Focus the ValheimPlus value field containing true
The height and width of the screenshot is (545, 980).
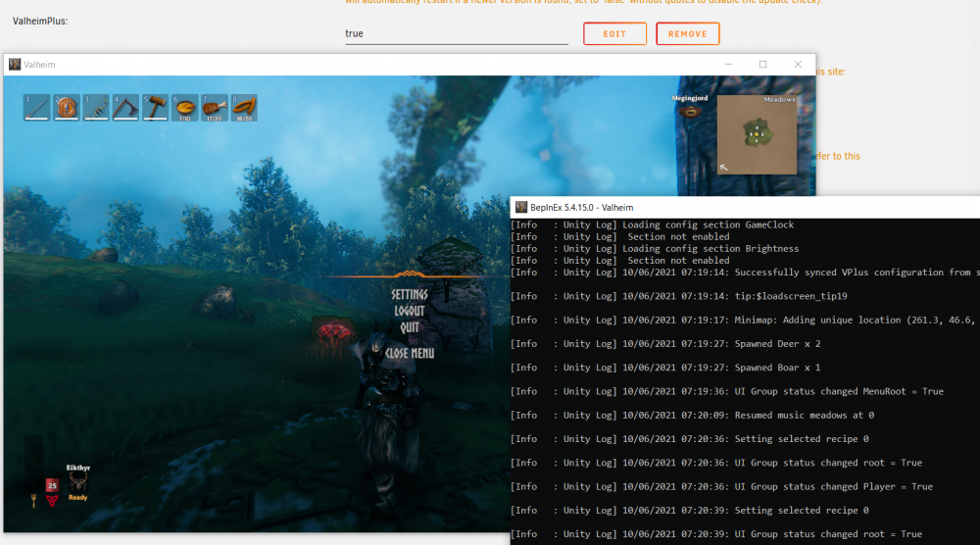457,33
